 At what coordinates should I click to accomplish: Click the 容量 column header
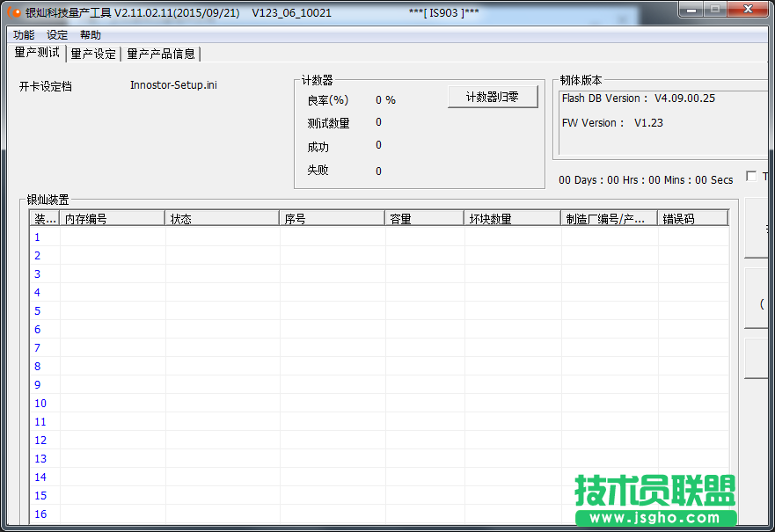tap(424, 219)
